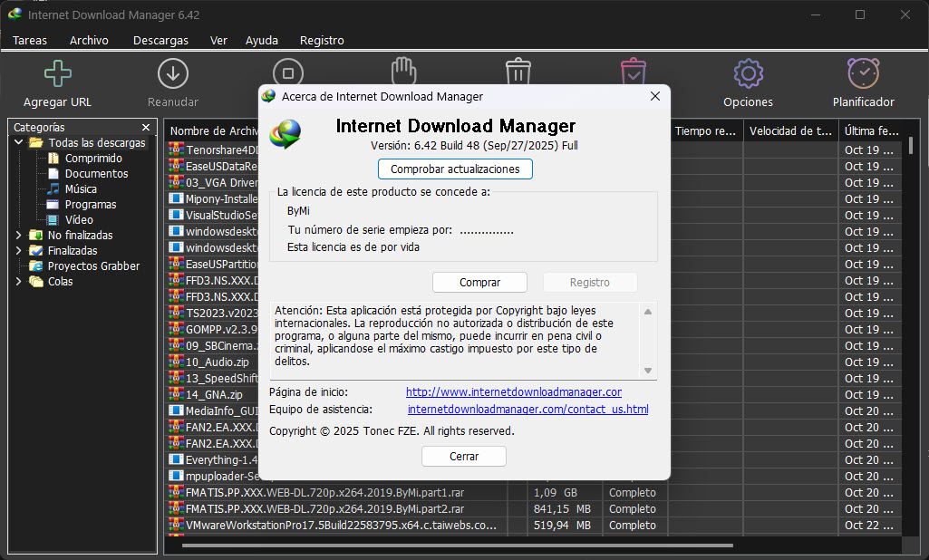Image resolution: width=929 pixels, height=560 pixels.
Task: Click the stop square toolbar icon
Action: [x=288, y=72]
